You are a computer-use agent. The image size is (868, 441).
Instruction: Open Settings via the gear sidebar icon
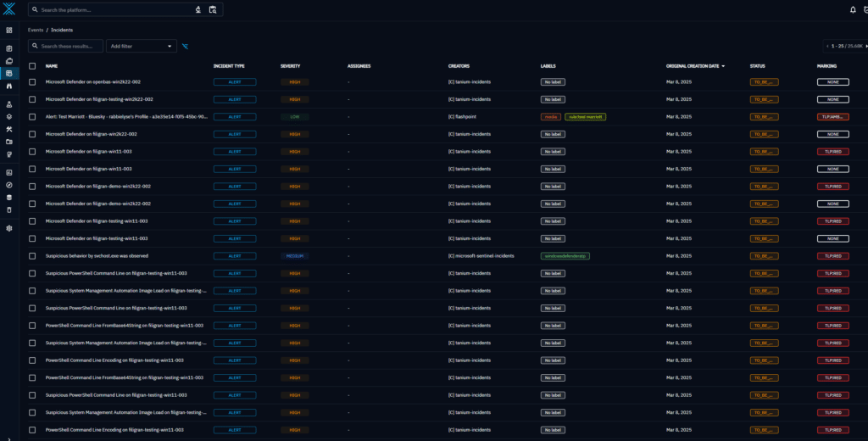pyautogui.click(x=9, y=228)
